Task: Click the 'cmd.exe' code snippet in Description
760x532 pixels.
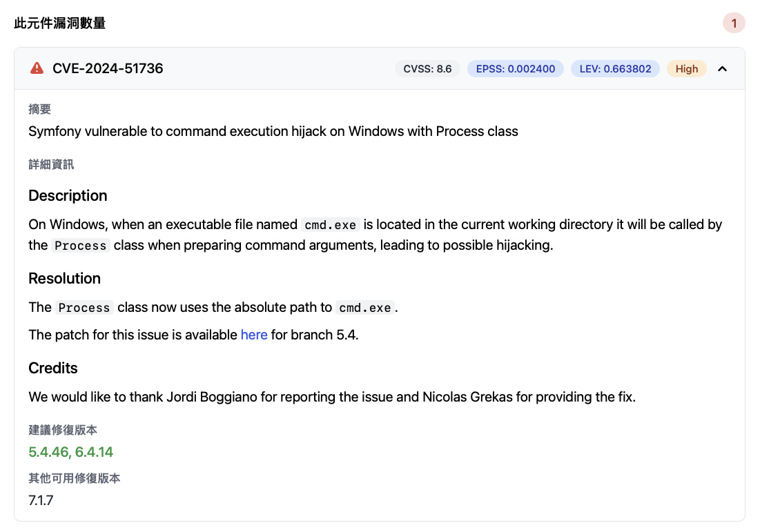Action: (330, 225)
